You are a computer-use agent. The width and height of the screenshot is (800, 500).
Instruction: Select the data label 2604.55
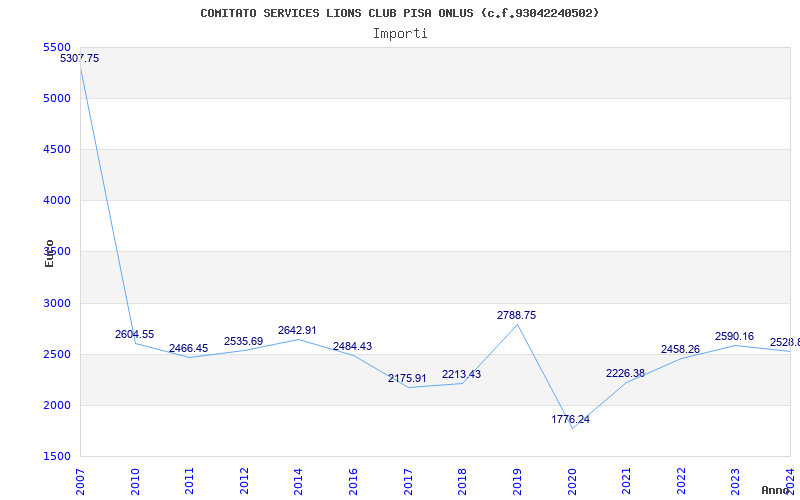134,334
